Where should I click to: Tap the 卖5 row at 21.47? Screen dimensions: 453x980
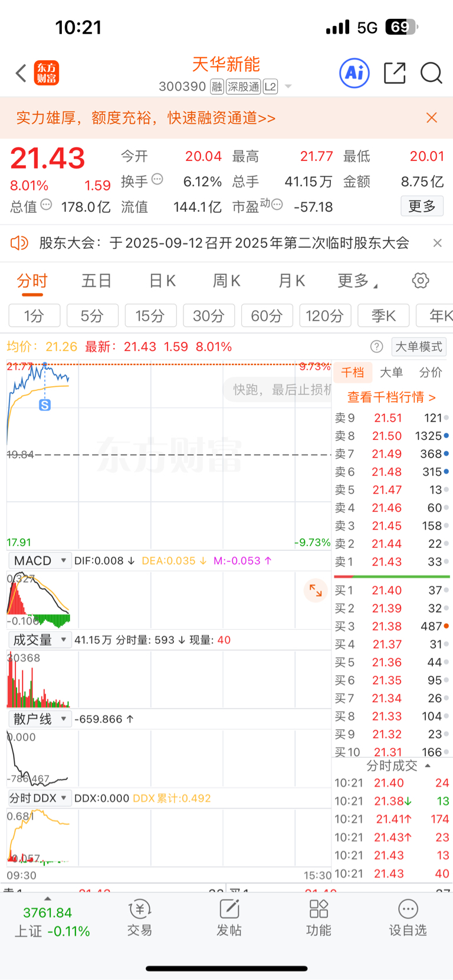tap(392, 490)
